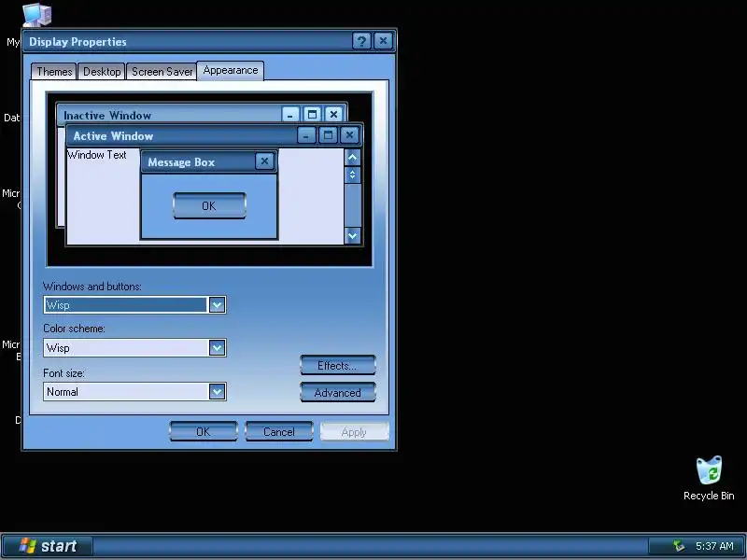747x560 pixels.
Task: Click the Inactive Window title text
Action: 107,116
